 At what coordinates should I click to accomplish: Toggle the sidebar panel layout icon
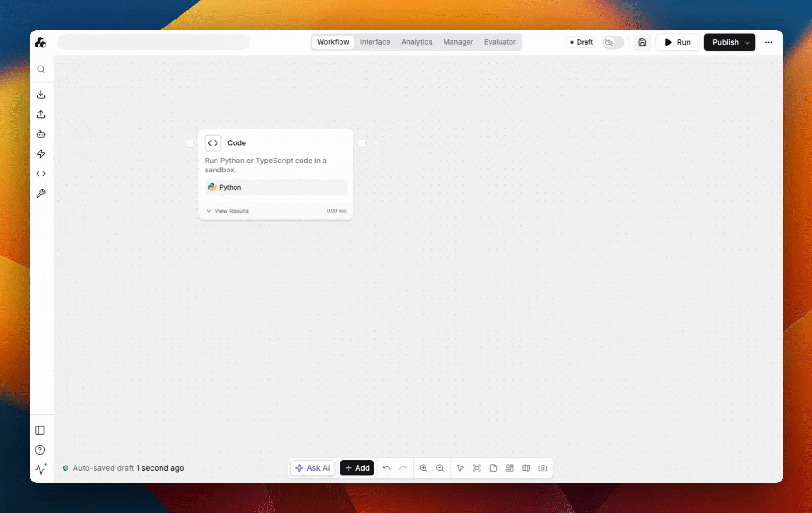tap(40, 430)
